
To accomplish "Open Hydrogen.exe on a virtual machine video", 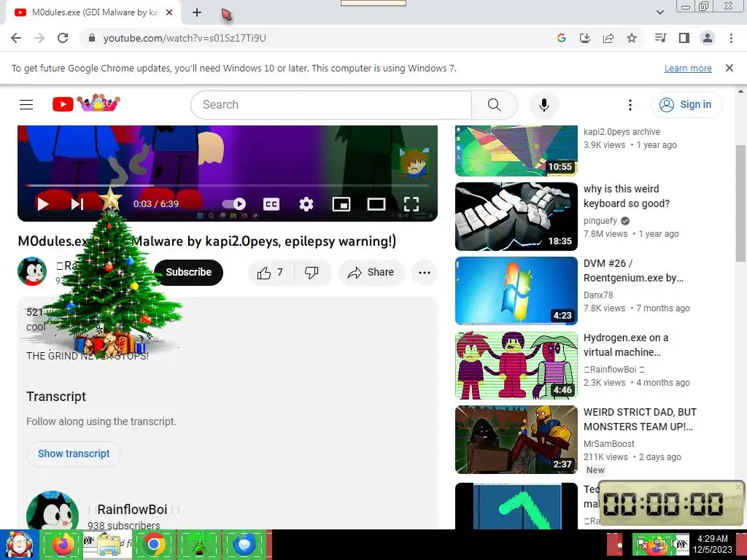I will 625,345.
